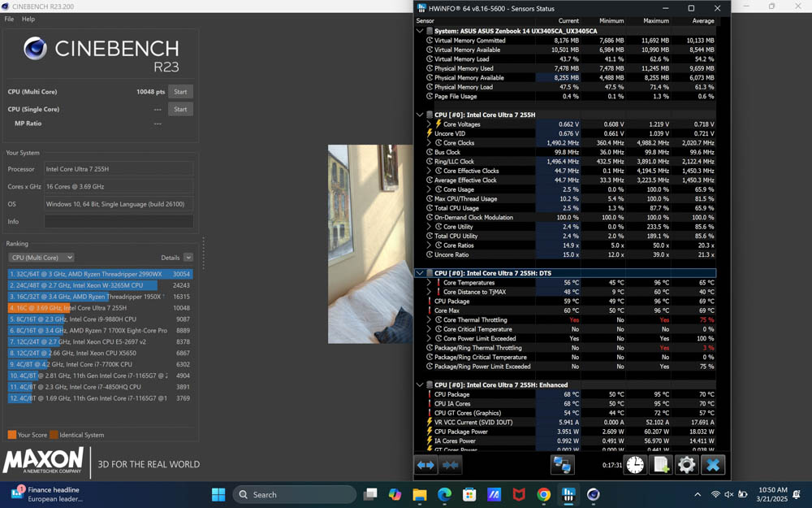
Task: Expand the Core Clocks row
Action: pyautogui.click(x=429, y=143)
